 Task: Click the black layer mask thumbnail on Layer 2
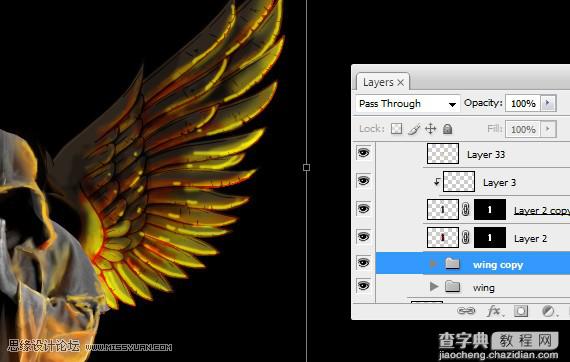490,238
